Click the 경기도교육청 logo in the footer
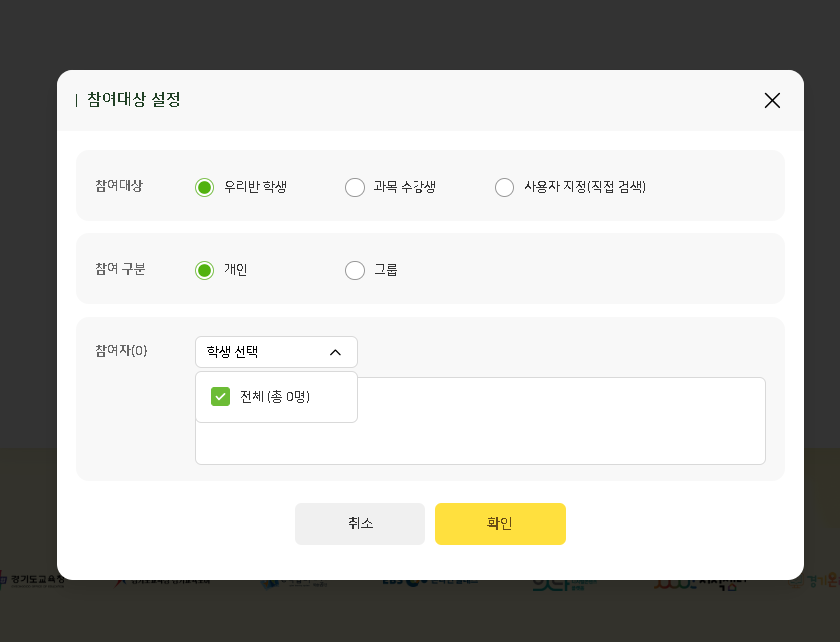840x642 pixels. [x=35, y=580]
